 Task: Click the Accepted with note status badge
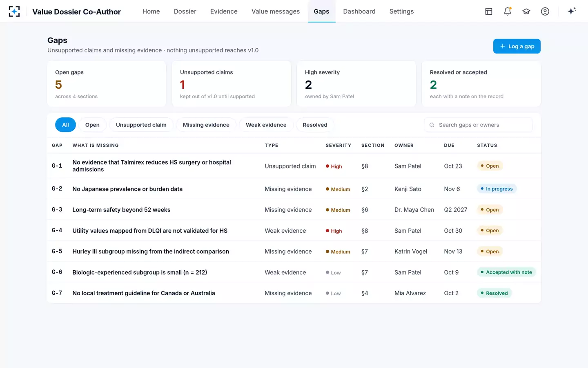click(x=506, y=272)
